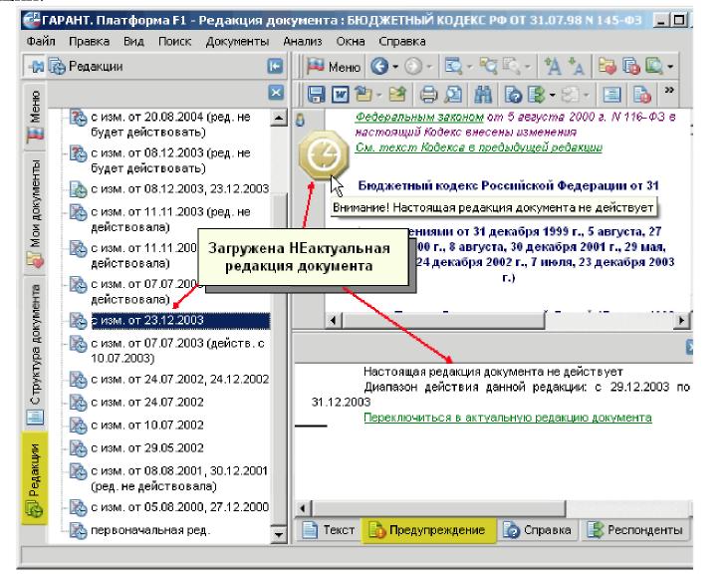
Task: Click the situation search icon with squares
Action: click(488, 67)
